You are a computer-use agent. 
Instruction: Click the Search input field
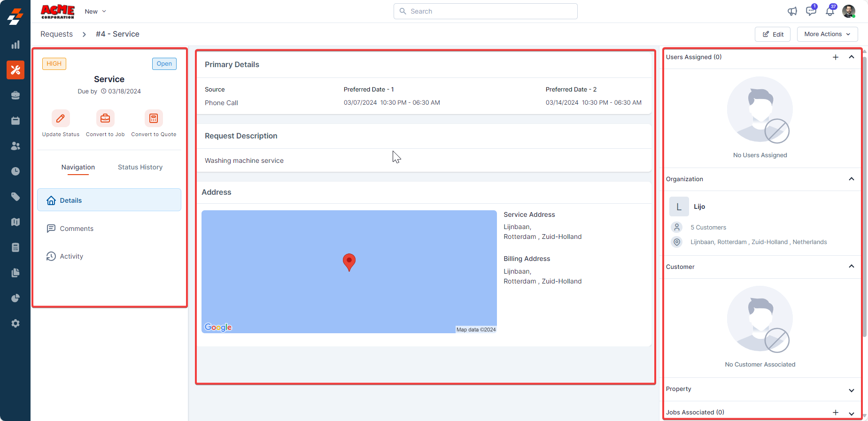click(x=486, y=11)
